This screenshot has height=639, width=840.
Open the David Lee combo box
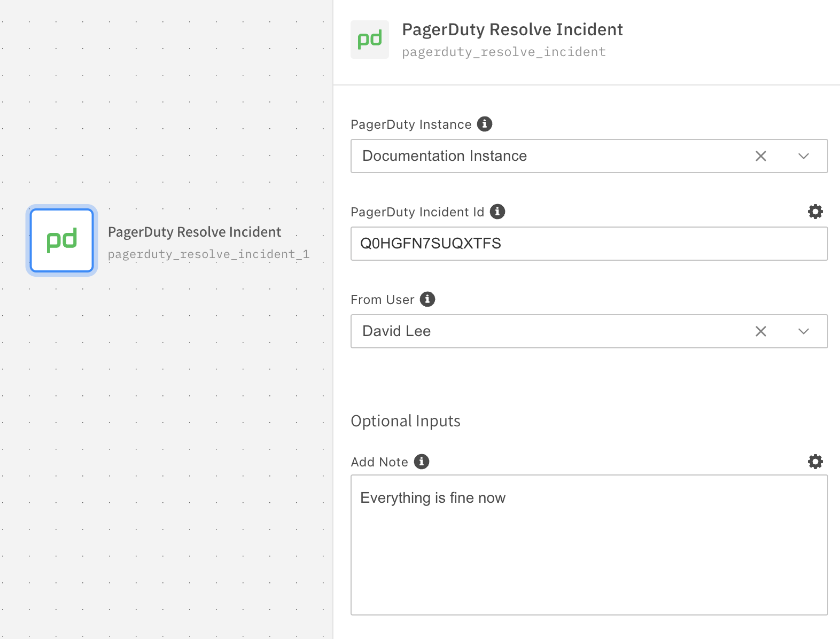point(534,331)
